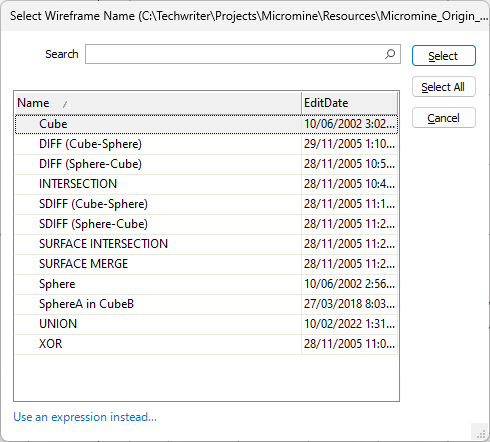Choose the INTERSECTION wireframe
Screen dimensions: 490x442
(x=206, y=184)
